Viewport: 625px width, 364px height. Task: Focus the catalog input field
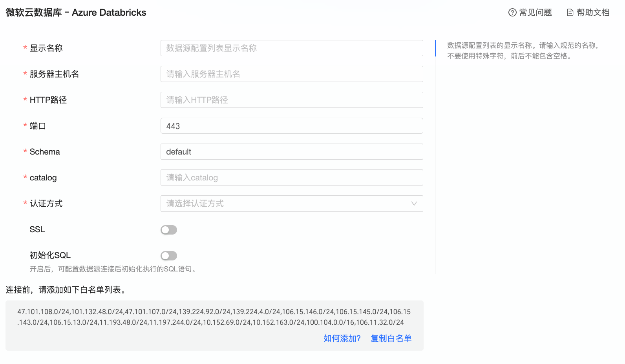[x=292, y=178]
